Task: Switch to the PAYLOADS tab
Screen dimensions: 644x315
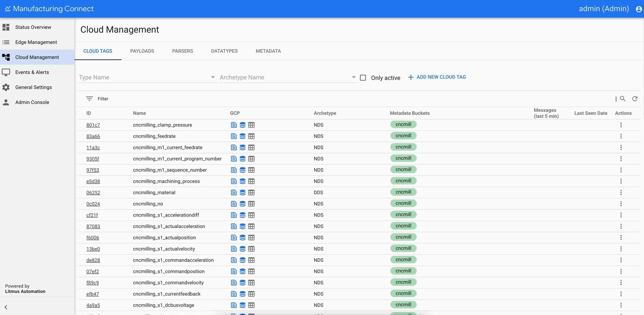Action: coord(142,51)
